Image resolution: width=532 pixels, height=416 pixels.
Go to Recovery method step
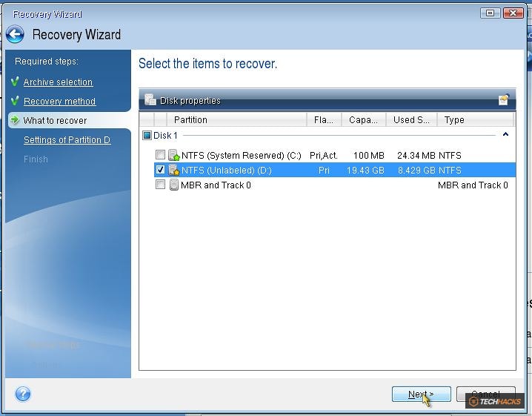pyautogui.click(x=60, y=101)
